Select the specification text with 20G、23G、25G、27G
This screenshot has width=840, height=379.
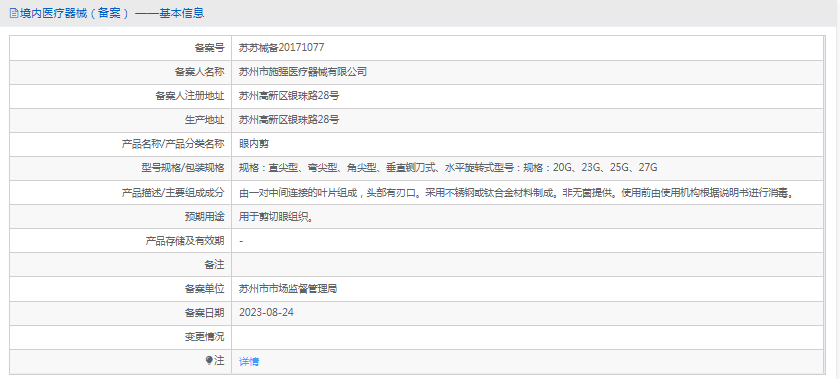[x=448, y=168]
